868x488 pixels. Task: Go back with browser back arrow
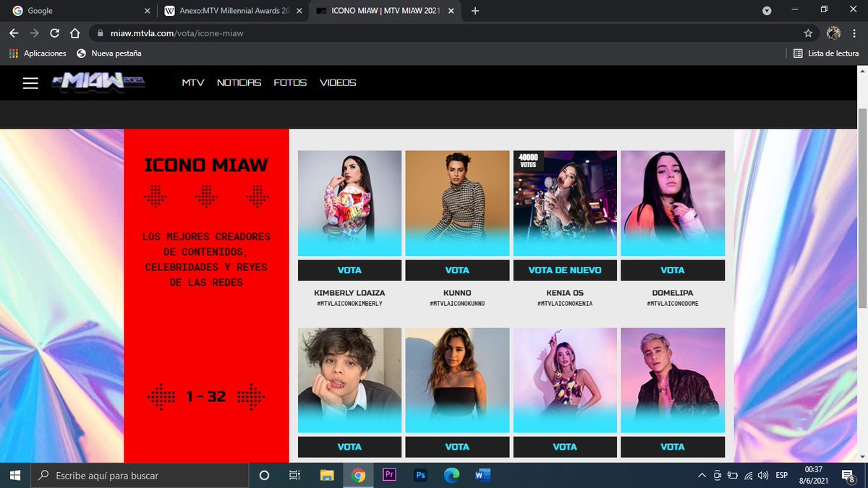pyautogui.click(x=14, y=33)
